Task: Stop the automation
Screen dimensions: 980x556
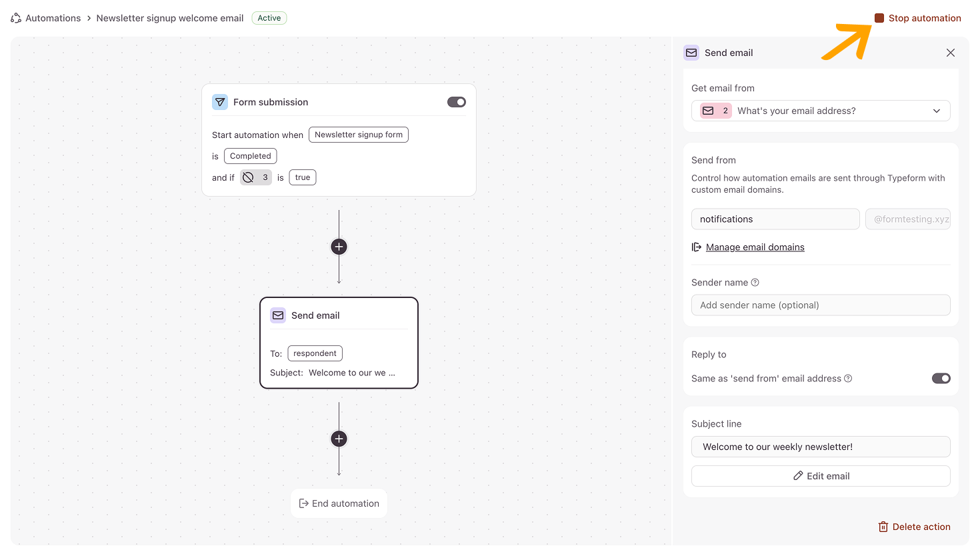Action: click(x=918, y=18)
